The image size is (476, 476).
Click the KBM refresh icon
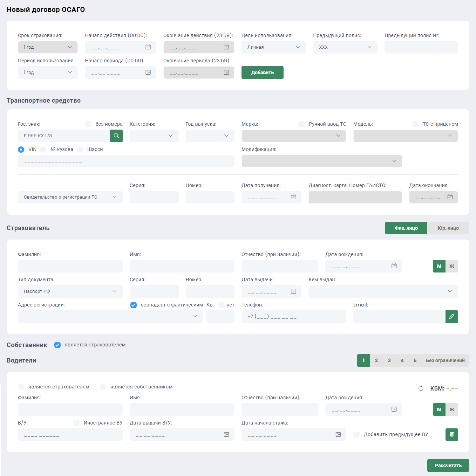pyautogui.click(x=421, y=388)
